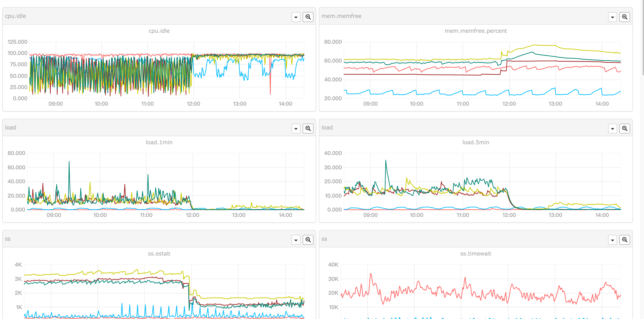Image resolution: width=644 pixels, height=319 pixels.
Task: Open the load.5min panel dropdown arrow
Action: click(x=613, y=128)
